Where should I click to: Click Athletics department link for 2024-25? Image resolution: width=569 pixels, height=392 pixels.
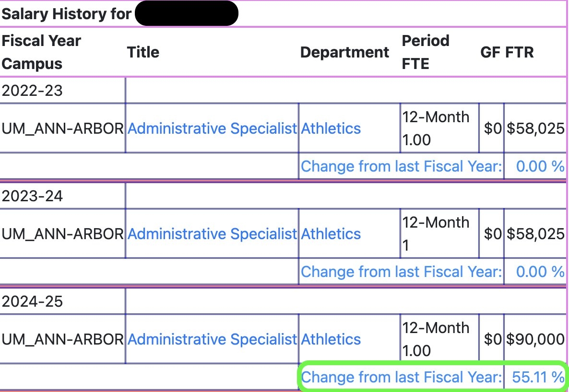click(x=331, y=339)
